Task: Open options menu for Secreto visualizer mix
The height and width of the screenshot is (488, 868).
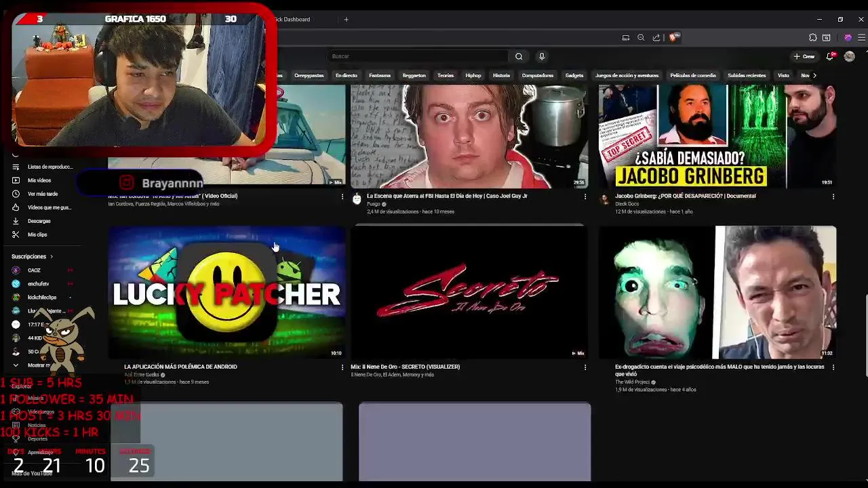Action: tap(585, 367)
